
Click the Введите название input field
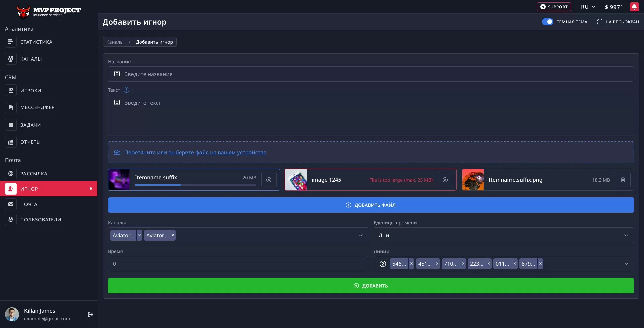click(x=371, y=74)
